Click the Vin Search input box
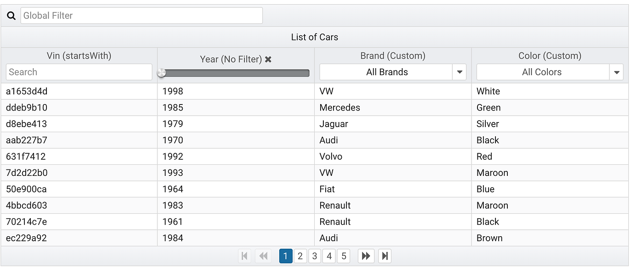This screenshot has width=644, height=268. coord(79,72)
